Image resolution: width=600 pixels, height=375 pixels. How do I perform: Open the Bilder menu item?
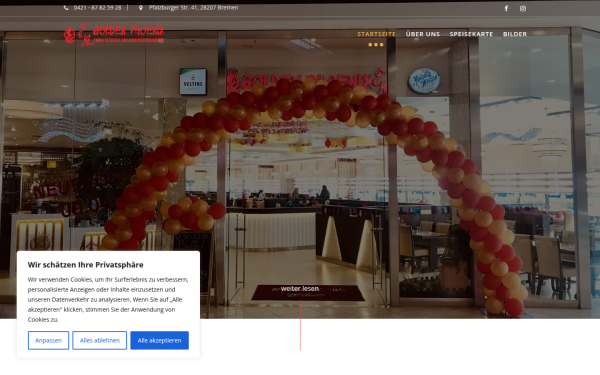[515, 34]
